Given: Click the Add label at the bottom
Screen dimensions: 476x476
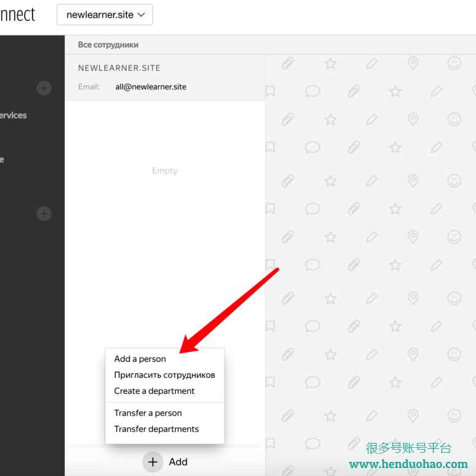Looking at the screenshot, I should tap(178, 462).
